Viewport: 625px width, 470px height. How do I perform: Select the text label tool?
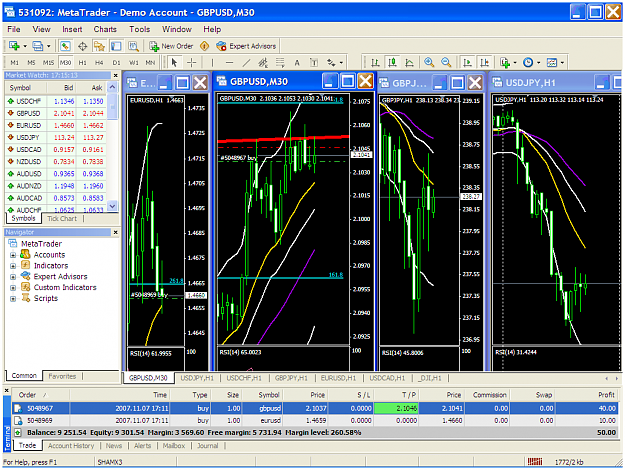click(x=314, y=63)
